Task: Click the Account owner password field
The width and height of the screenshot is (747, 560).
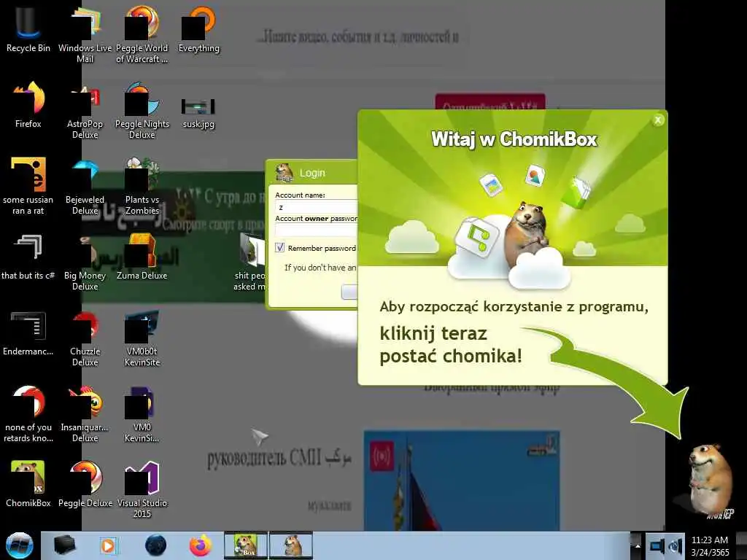Action: tap(317, 230)
